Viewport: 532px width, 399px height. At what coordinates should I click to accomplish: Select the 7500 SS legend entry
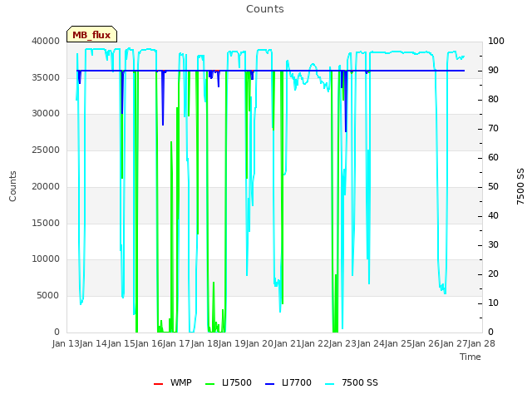point(351,382)
